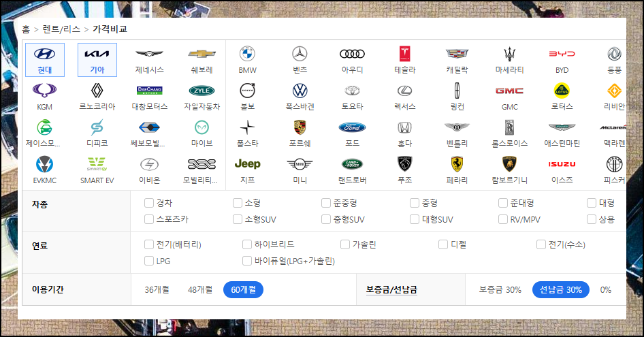Viewport: 644px width, 337px height.
Task: Pick the BMW brand logo
Action: (x=247, y=54)
